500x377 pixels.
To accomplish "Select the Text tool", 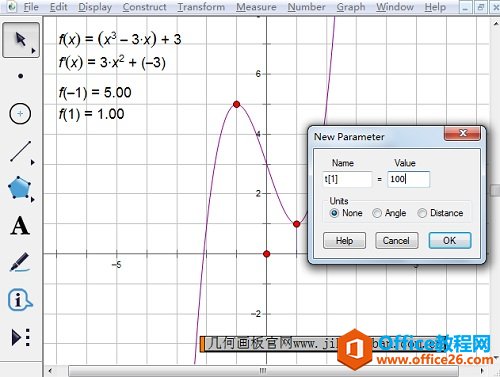I will [x=20, y=226].
